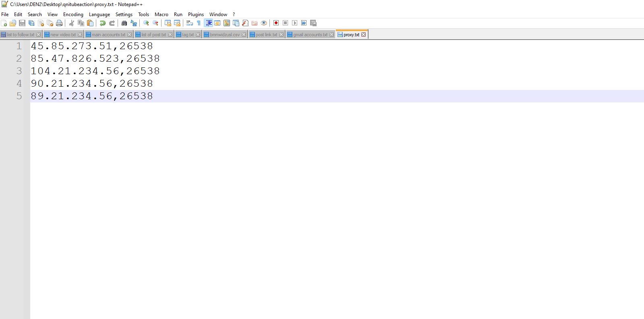The height and width of the screenshot is (319, 644).
Task: Open the Tools menu
Action: coord(144,15)
